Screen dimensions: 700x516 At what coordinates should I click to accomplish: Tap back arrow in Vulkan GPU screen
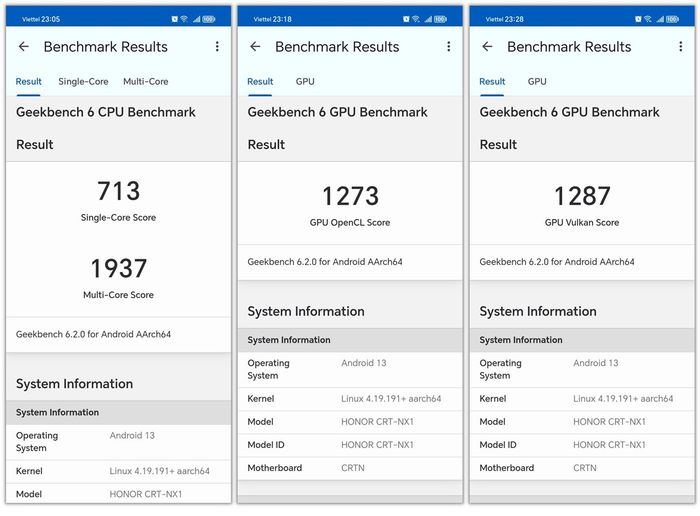click(x=487, y=46)
